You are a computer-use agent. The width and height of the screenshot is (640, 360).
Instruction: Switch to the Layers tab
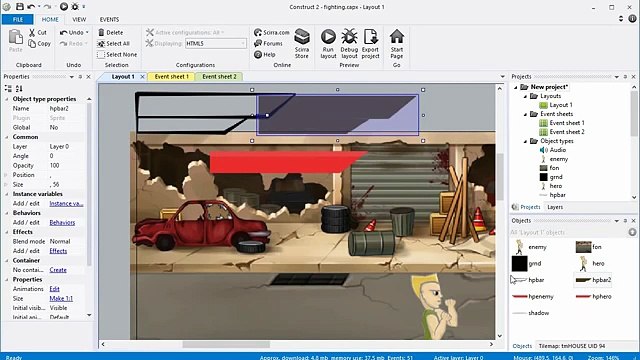(x=555, y=207)
